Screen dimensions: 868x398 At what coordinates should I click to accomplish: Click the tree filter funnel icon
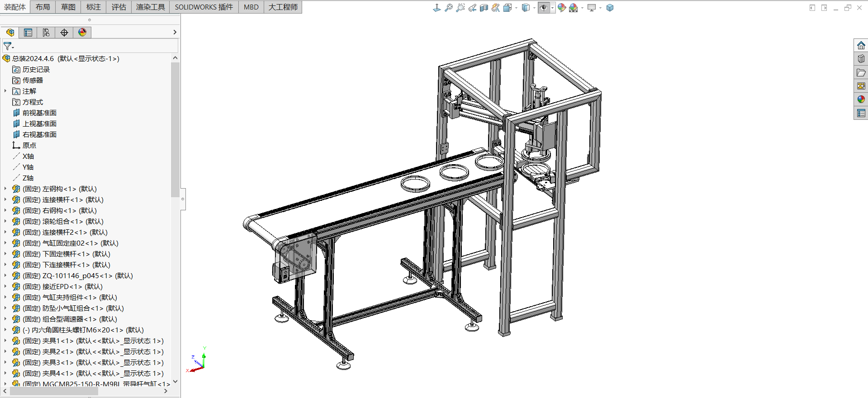pyautogui.click(x=8, y=46)
